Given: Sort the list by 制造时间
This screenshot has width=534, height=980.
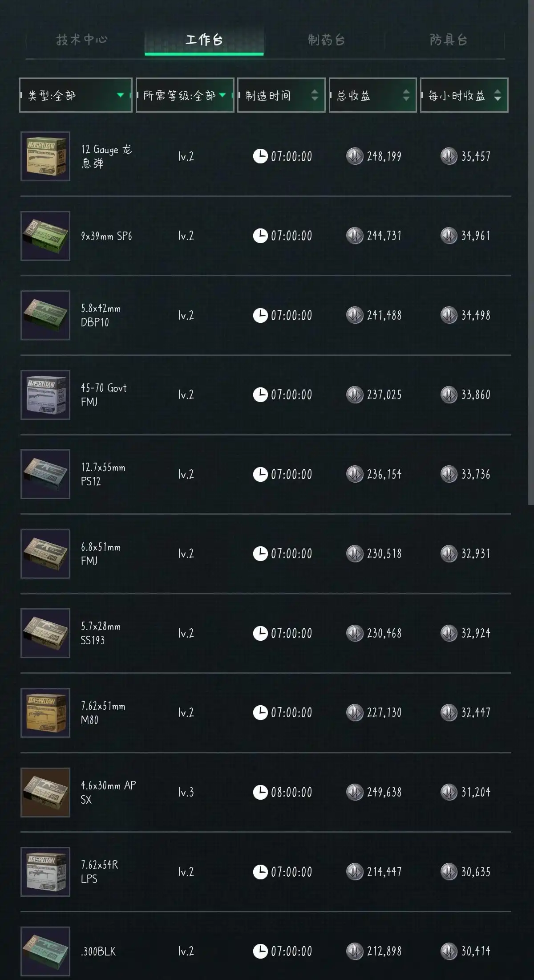Looking at the screenshot, I should (281, 95).
